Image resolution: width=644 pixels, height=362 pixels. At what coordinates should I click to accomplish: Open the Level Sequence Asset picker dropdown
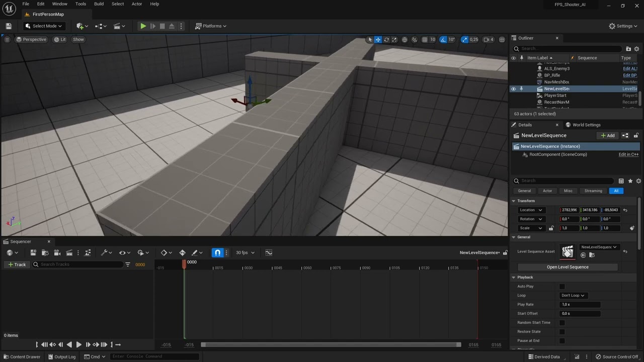click(x=599, y=247)
